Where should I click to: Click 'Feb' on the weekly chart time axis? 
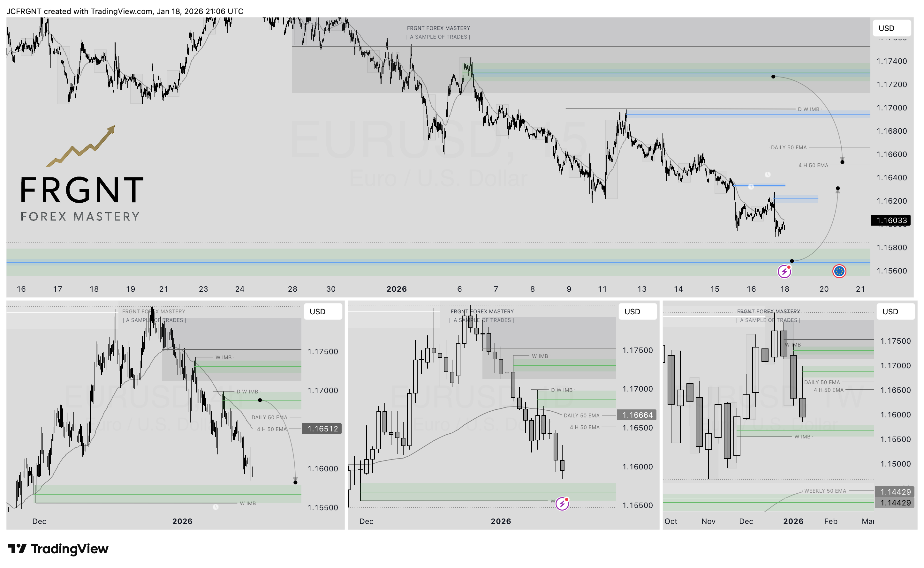830,521
